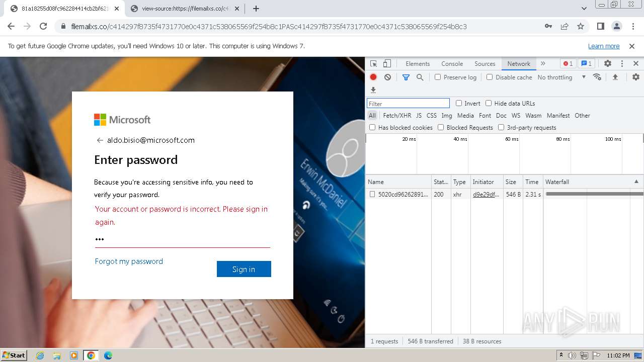Show All request types filter
The image size is (644, 362).
(372, 116)
